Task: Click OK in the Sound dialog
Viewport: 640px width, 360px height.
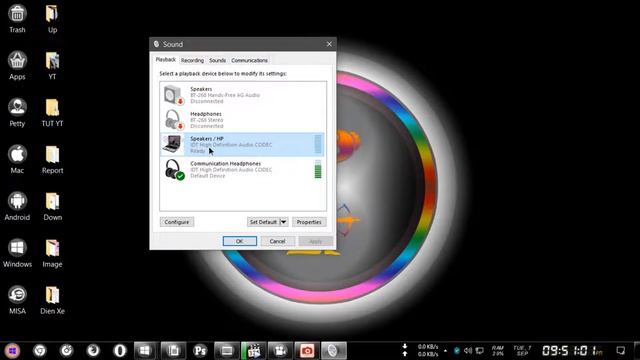Action: [240, 241]
